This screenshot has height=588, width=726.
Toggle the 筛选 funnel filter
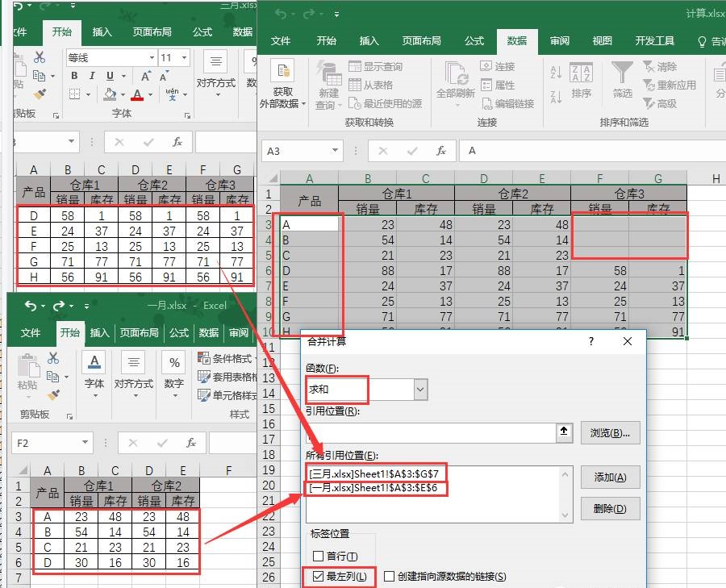point(622,81)
